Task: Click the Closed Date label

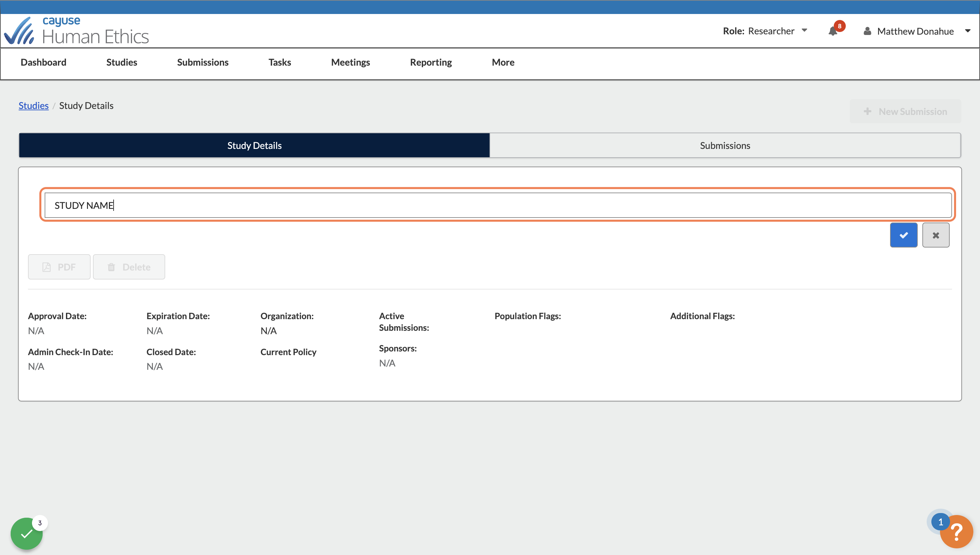Action: click(171, 352)
